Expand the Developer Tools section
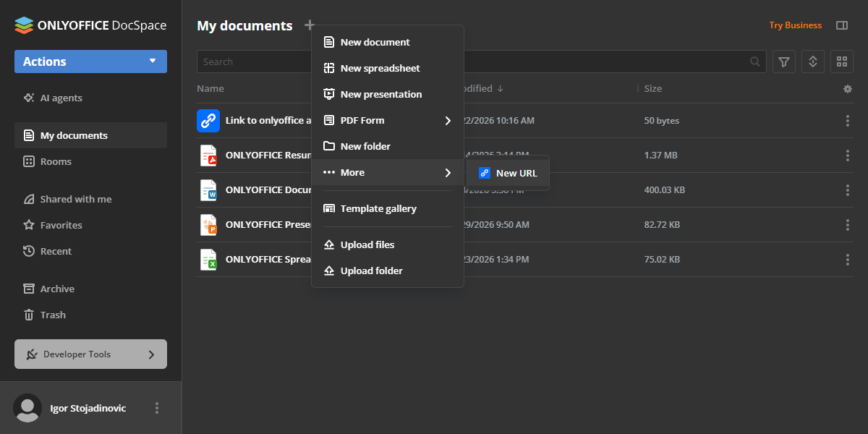The width and height of the screenshot is (868, 434). coord(90,354)
